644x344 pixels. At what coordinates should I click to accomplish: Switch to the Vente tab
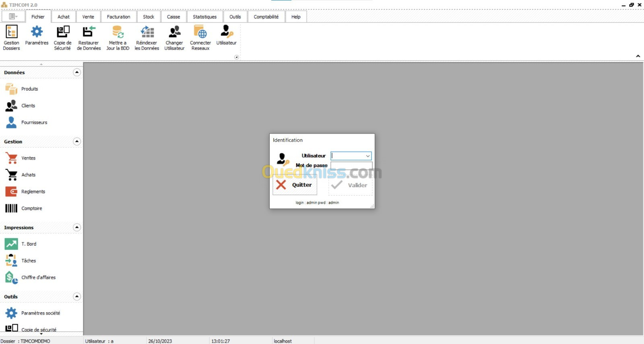[x=88, y=17]
